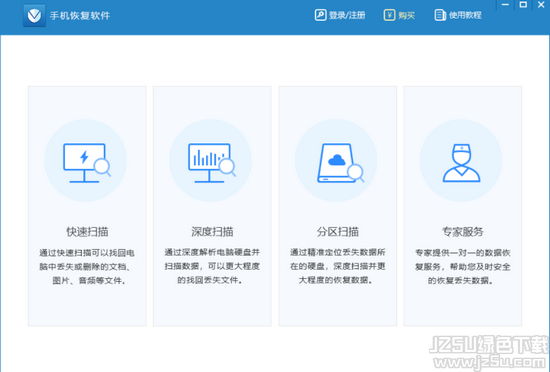Screen dimensions: 550x372
Task: Maximize the recovery software window
Action: [523, 5]
